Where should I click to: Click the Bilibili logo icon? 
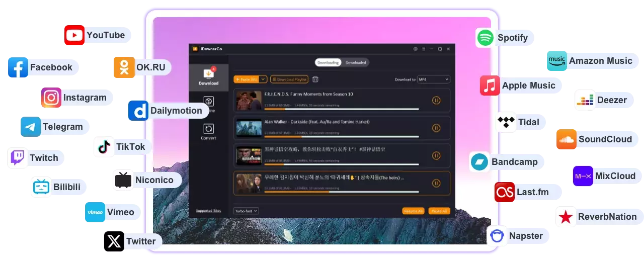[x=41, y=187]
